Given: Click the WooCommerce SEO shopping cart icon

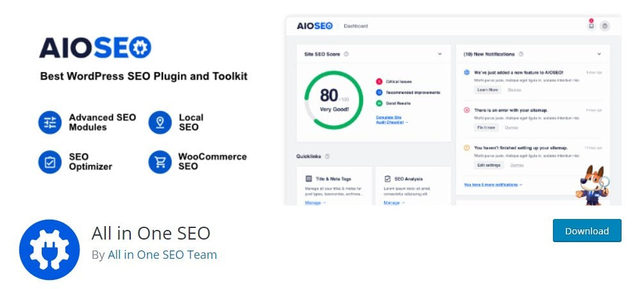Looking at the screenshot, I should tap(160, 162).
